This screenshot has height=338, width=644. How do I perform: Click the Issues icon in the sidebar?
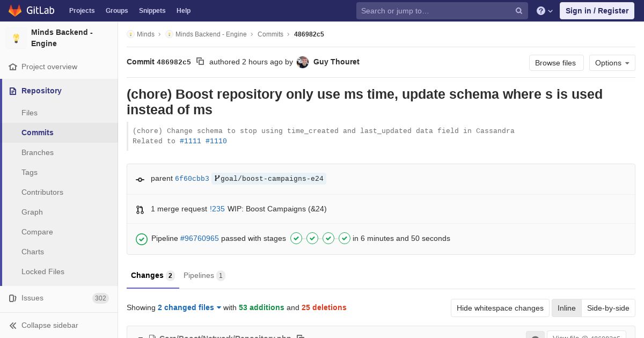click(x=13, y=298)
